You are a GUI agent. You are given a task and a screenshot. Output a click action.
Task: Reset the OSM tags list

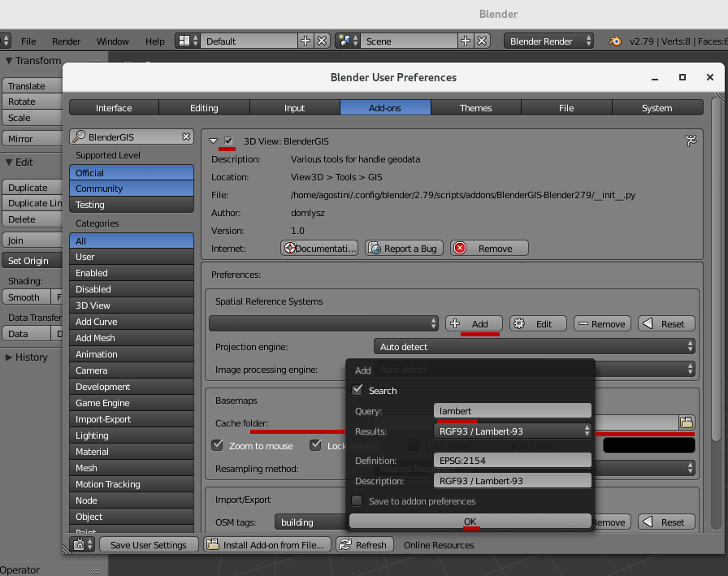tap(666, 522)
